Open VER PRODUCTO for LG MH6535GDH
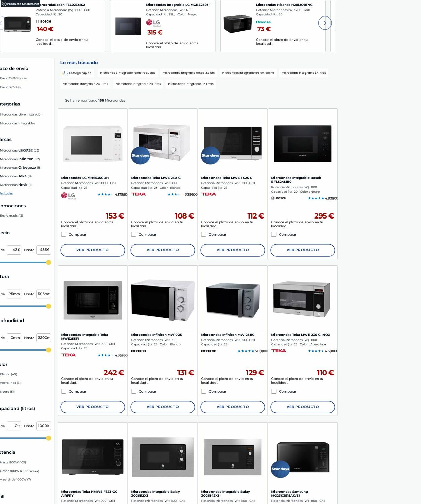 coord(93,250)
